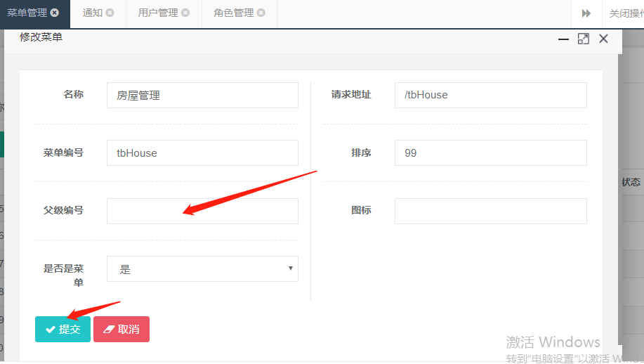Click the empty 图标 input field
Viewport: 644px width, 364px height.
coord(490,212)
